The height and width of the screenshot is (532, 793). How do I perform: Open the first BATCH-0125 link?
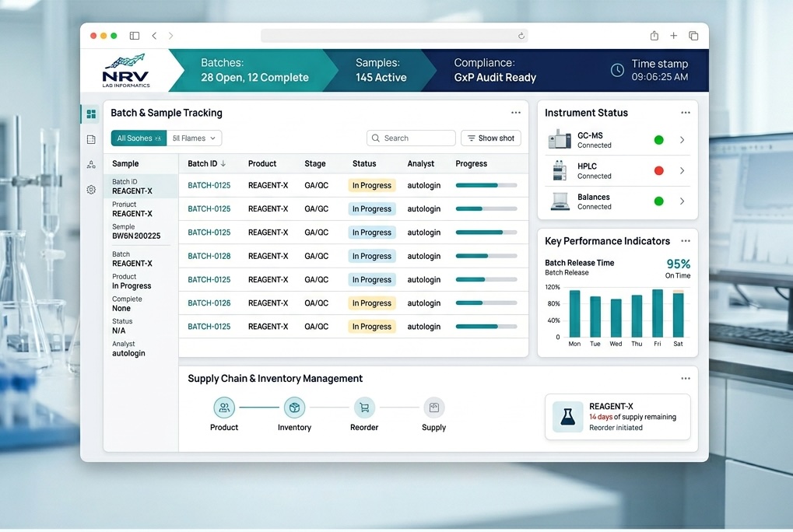click(x=209, y=185)
